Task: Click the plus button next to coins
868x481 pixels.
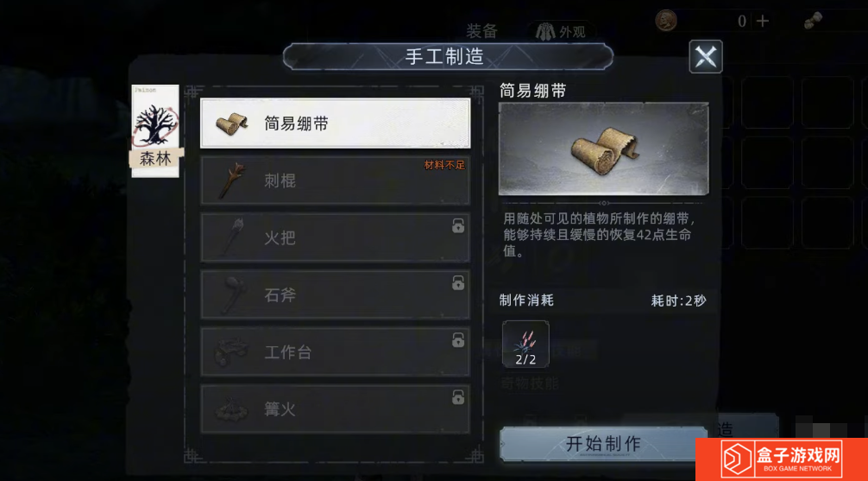Action: (763, 21)
